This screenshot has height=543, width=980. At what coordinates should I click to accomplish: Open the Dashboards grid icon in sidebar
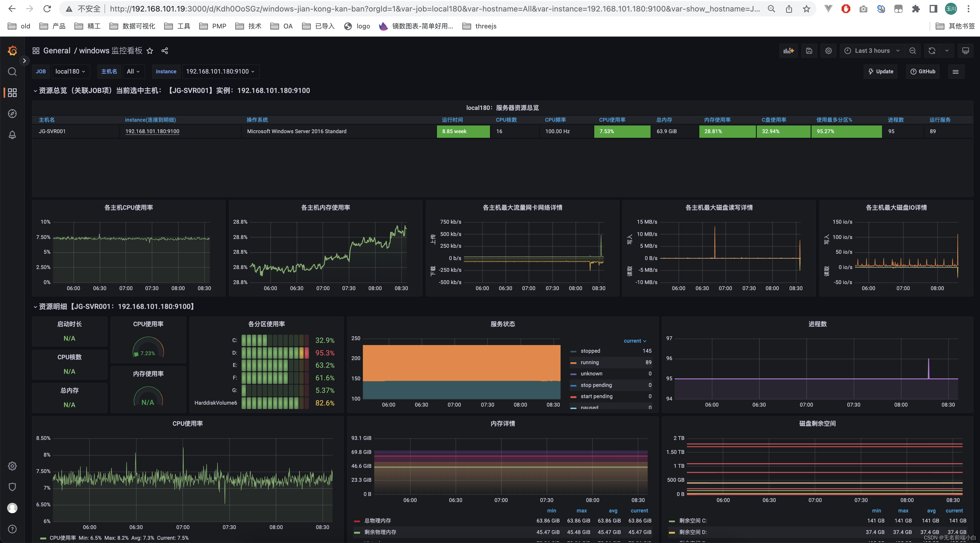tap(12, 93)
